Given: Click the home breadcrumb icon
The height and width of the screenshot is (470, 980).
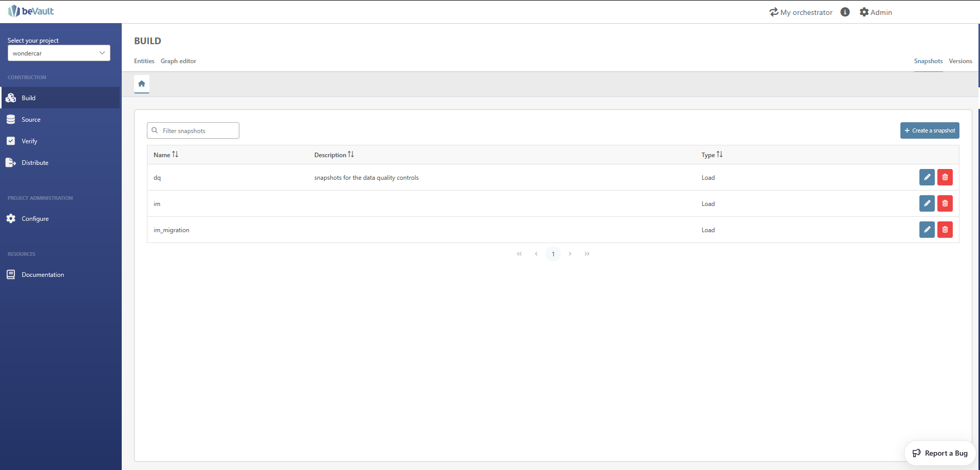Looking at the screenshot, I should (142, 84).
